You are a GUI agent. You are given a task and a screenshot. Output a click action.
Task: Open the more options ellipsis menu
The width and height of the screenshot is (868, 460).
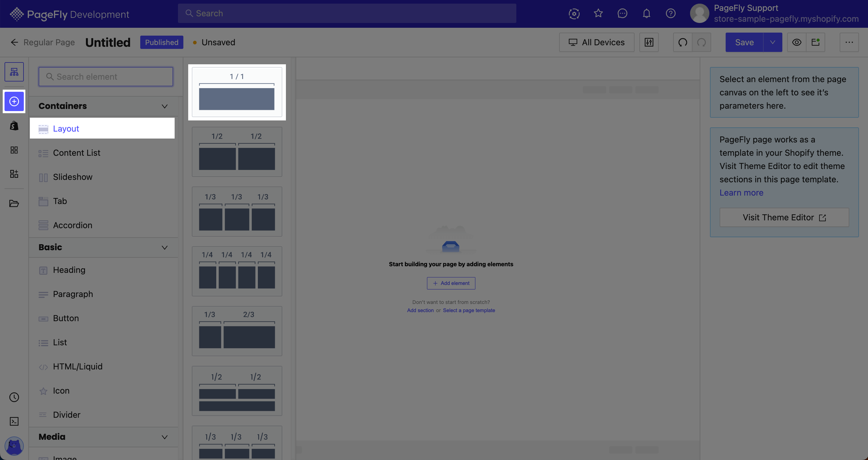[x=849, y=42]
